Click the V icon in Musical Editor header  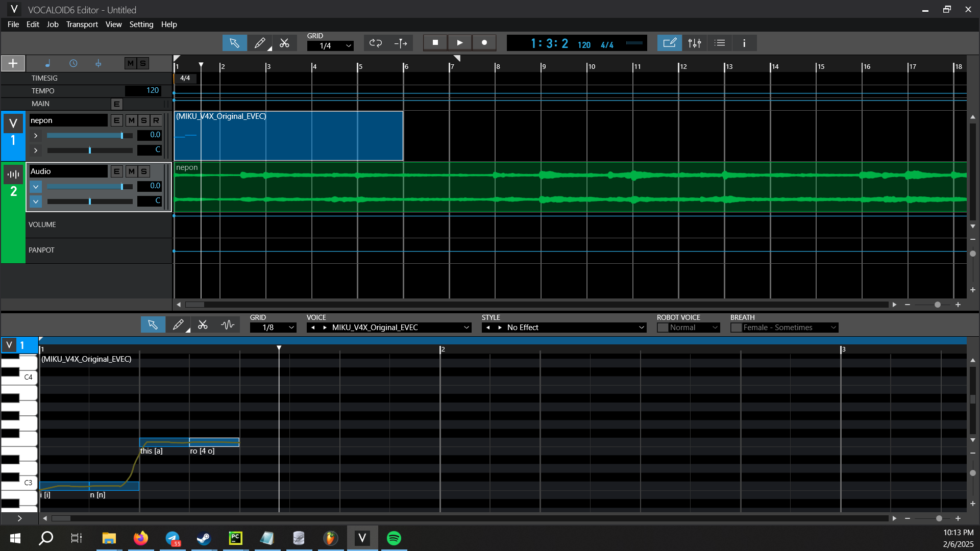tap(9, 345)
